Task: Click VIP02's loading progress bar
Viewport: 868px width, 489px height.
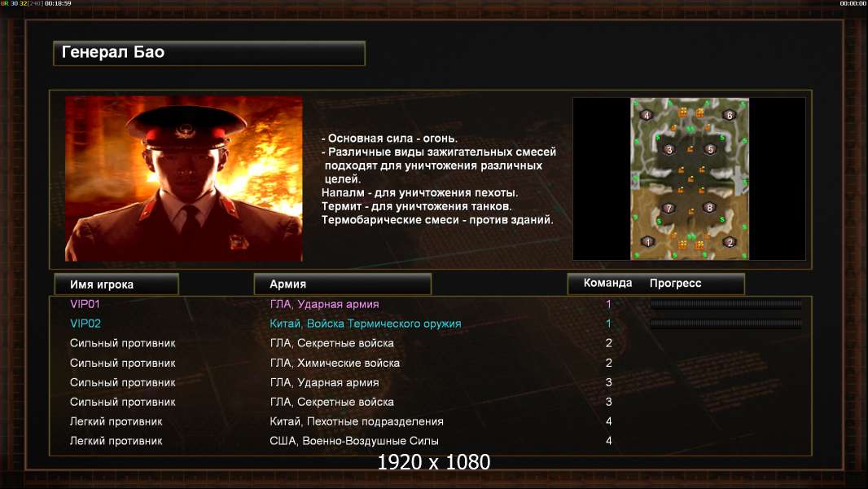Action: point(726,323)
